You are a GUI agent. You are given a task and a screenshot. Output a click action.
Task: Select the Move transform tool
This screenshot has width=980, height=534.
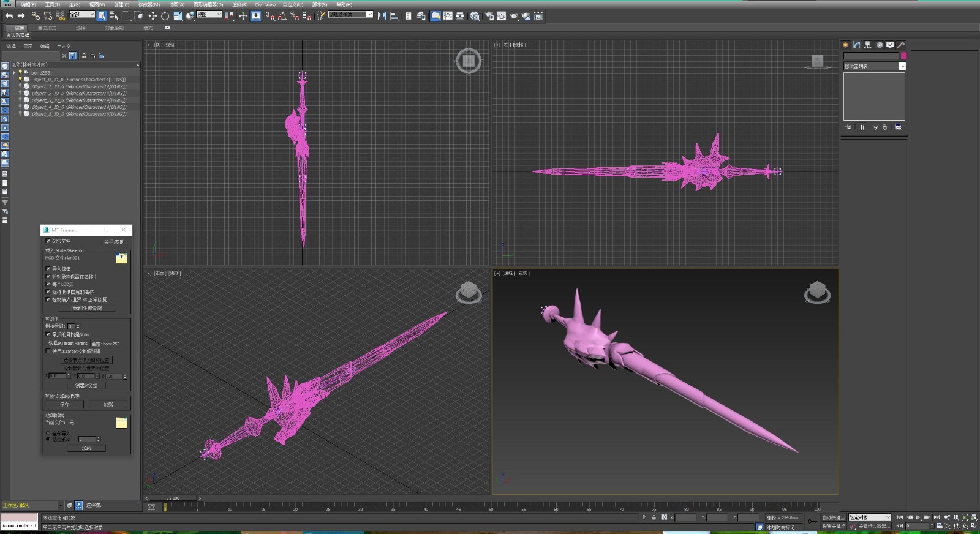(x=153, y=16)
